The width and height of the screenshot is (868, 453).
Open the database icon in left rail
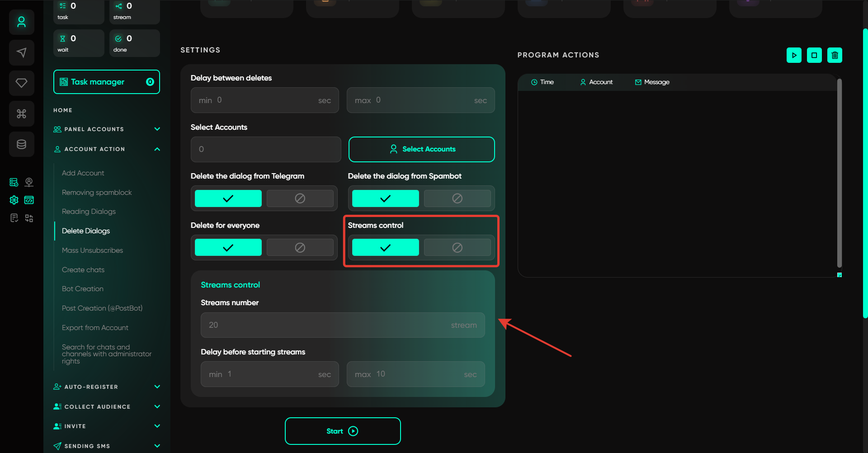(x=21, y=144)
